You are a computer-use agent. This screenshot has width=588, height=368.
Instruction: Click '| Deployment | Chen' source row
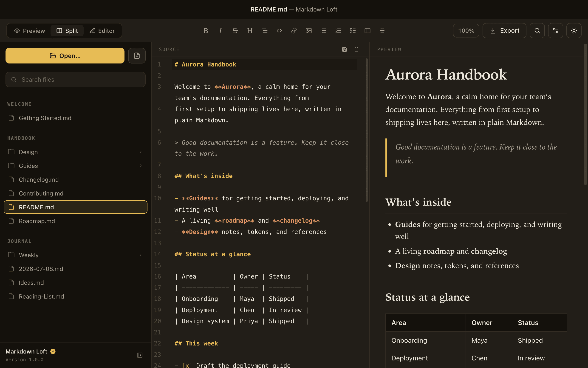[x=242, y=310]
